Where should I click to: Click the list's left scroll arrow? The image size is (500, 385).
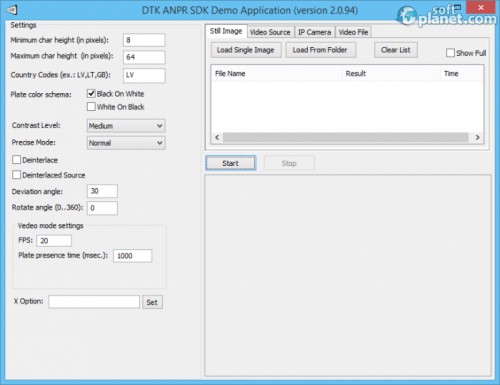pyautogui.click(x=217, y=137)
